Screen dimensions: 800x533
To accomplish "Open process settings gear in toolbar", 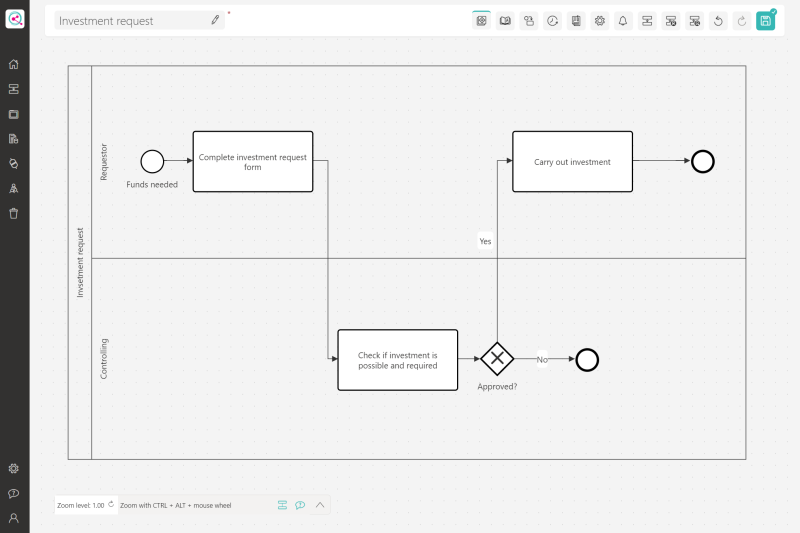I will coord(600,21).
